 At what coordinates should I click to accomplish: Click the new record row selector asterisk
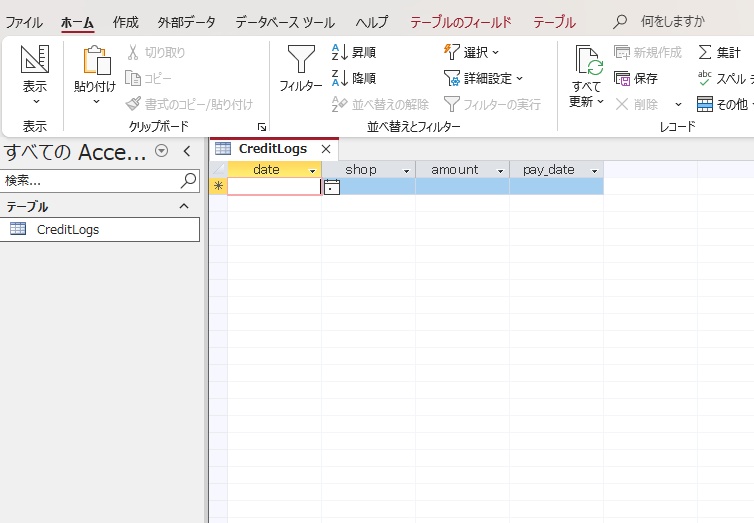pyautogui.click(x=218, y=186)
